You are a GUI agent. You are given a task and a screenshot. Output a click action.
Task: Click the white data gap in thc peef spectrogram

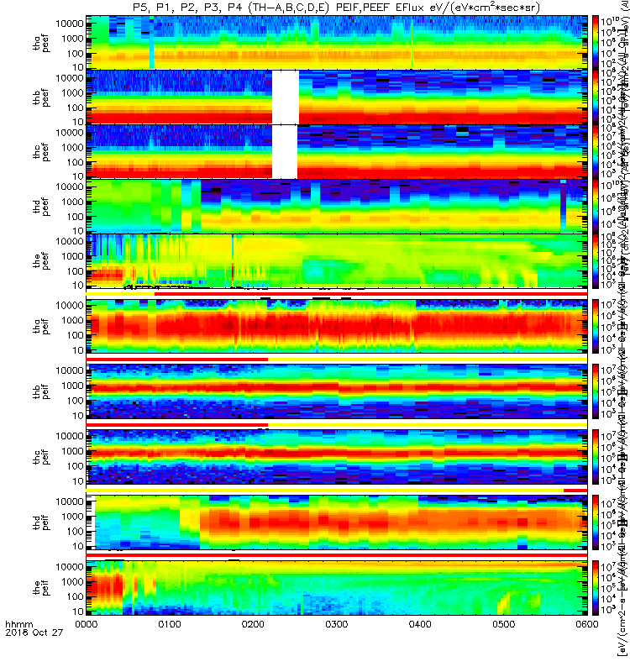click(285, 152)
